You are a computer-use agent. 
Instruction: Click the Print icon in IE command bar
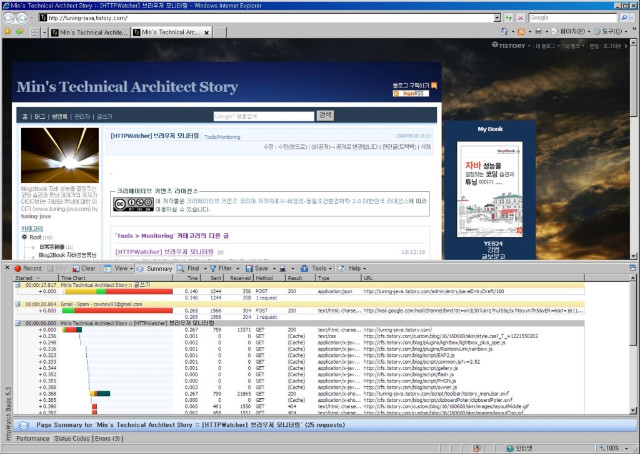(x=538, y=31)
